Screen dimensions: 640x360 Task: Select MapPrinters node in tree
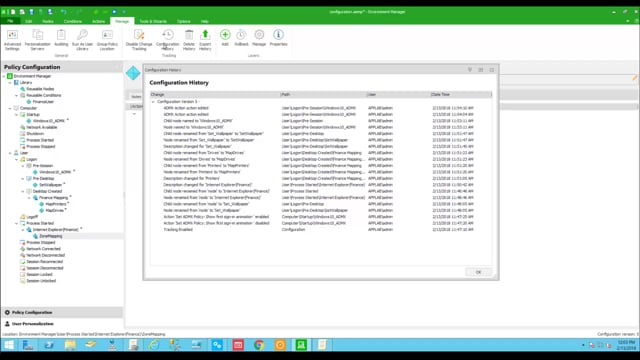coord(56,204)
